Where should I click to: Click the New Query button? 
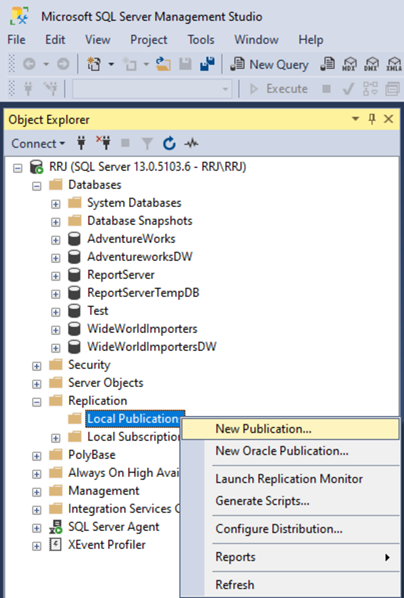point(269,64)
